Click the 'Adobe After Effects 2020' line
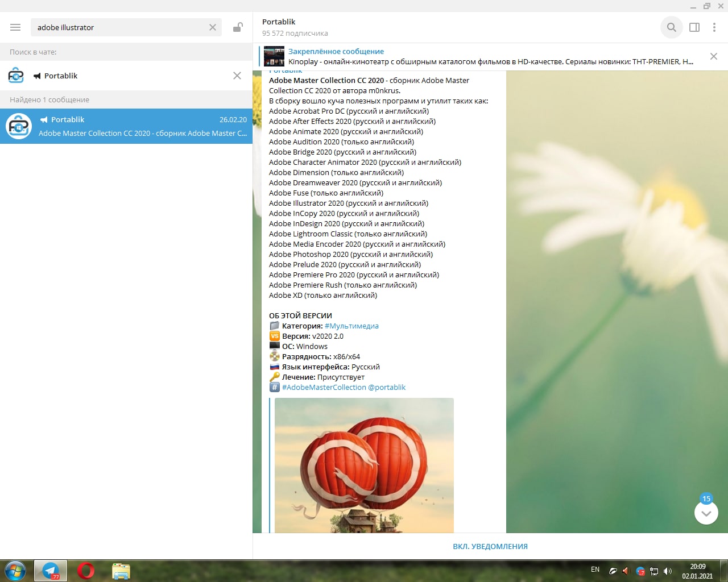 tap(352, 122)
